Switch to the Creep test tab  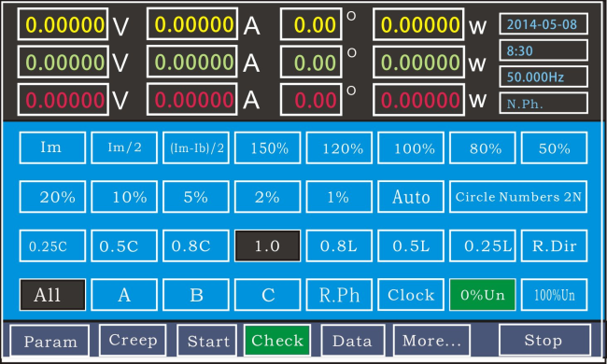(x=133, y=340)
